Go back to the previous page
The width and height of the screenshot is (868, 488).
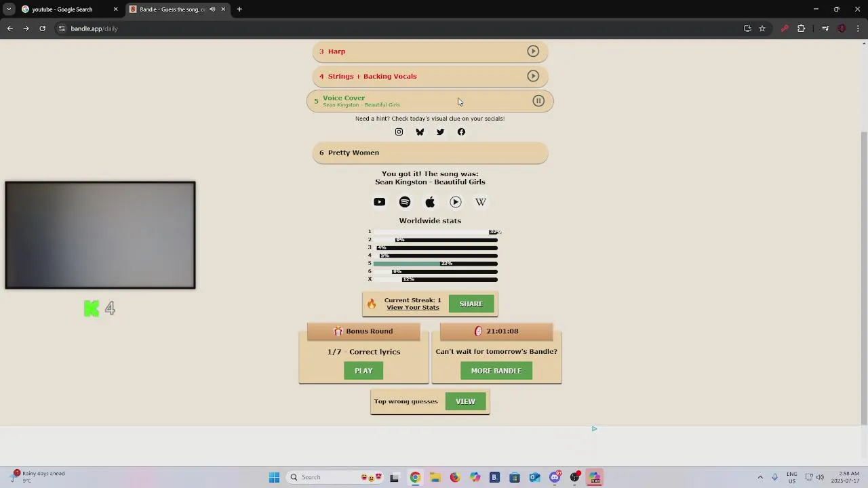point(9,28)
